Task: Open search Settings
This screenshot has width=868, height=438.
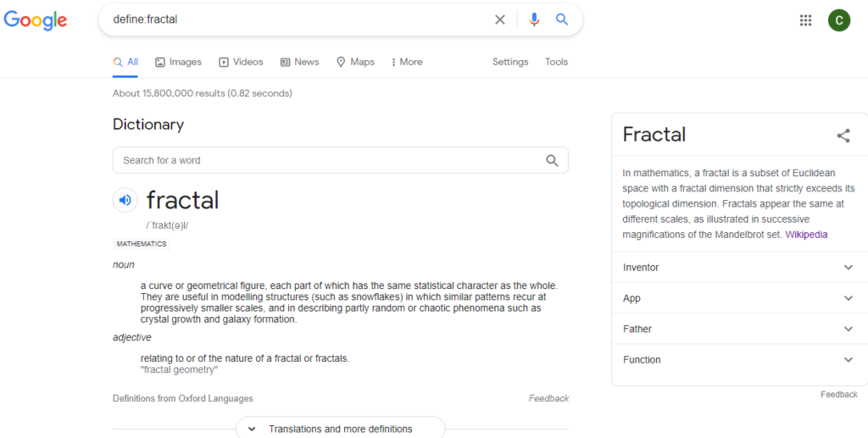Action: 510,62
